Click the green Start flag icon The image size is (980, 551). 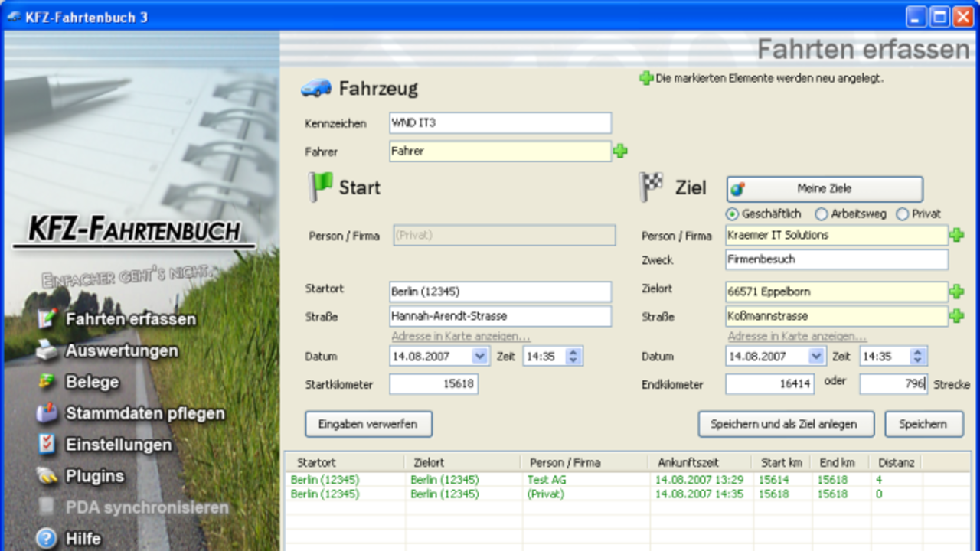[320, 187]
